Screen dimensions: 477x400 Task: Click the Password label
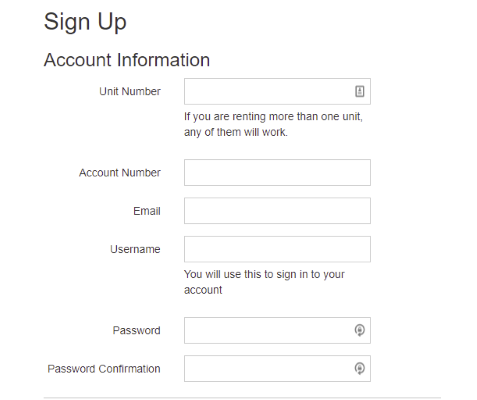point(136,330)
